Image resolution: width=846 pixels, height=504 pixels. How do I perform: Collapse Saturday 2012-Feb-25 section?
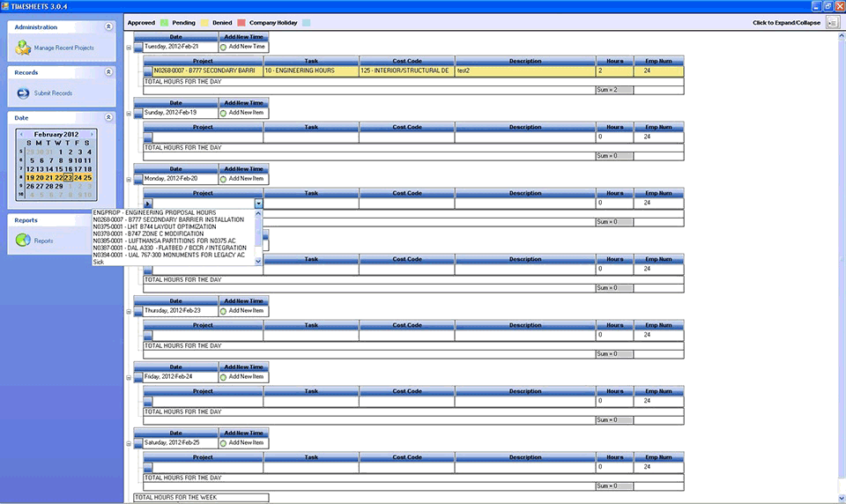[x=129, y=443]
